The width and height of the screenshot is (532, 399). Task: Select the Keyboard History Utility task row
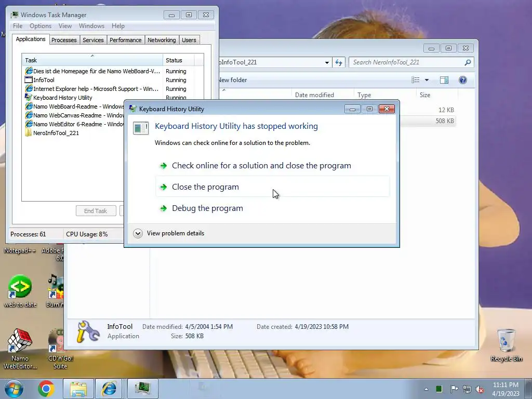click(74, 98)
